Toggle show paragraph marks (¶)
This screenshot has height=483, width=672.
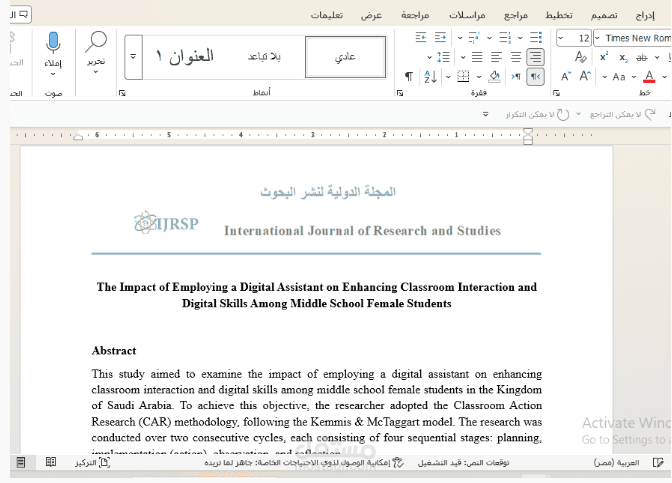coord(409,77)
